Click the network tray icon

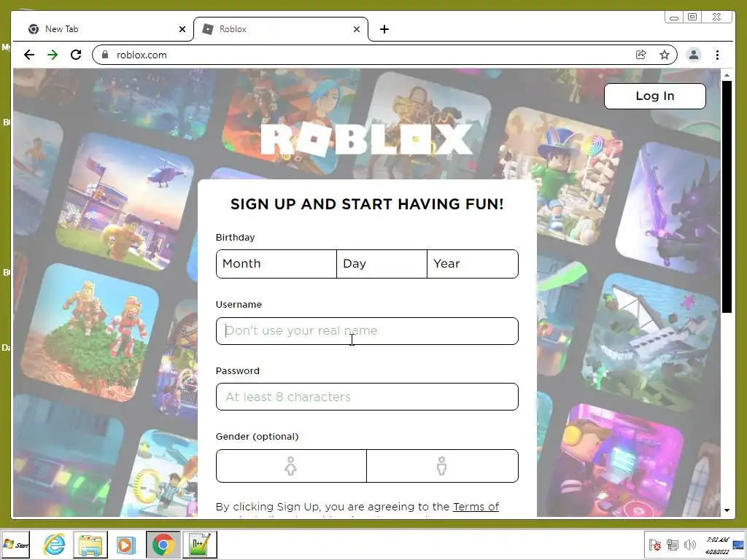[x=672, y=545]
